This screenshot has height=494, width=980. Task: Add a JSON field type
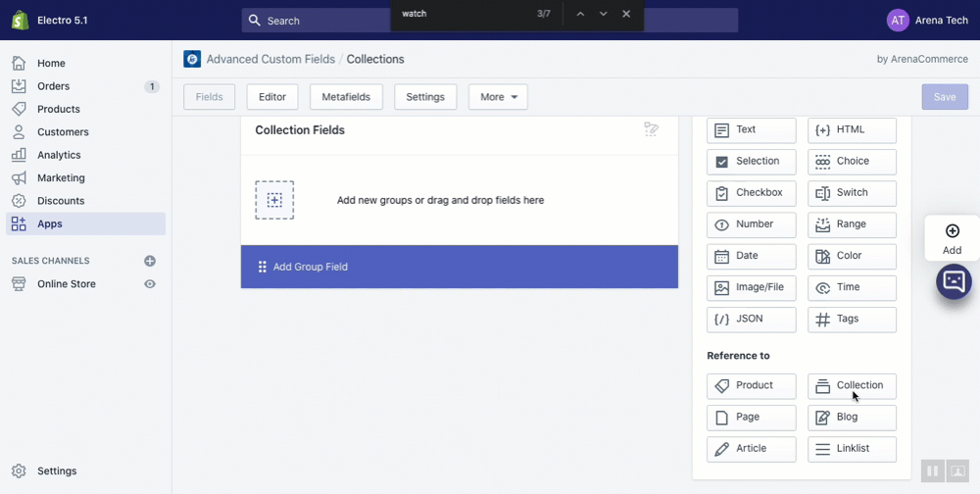(752, 320)
